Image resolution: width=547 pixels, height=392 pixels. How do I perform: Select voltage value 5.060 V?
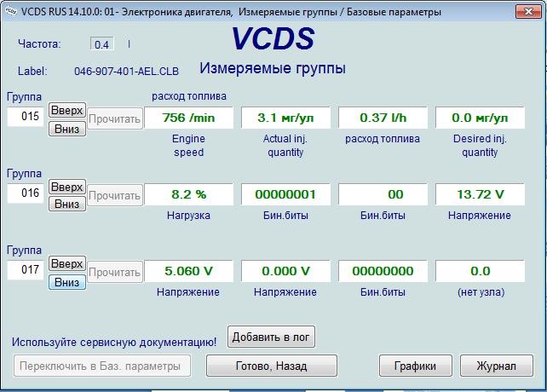pos(189,271)
